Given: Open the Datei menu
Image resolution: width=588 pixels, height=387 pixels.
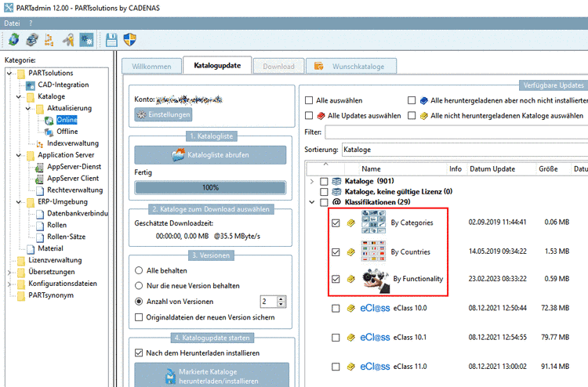Looking at the screenshot, I should pos(12,24).
